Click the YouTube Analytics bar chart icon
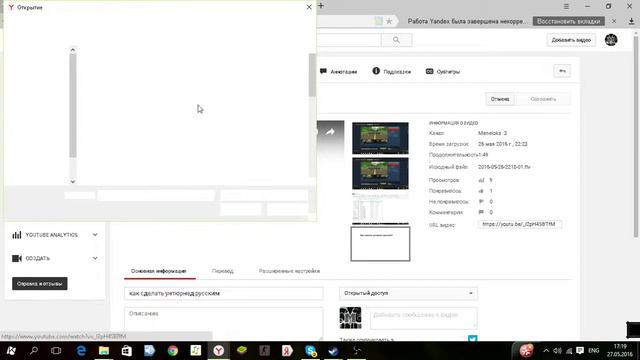 coord(17,235)
